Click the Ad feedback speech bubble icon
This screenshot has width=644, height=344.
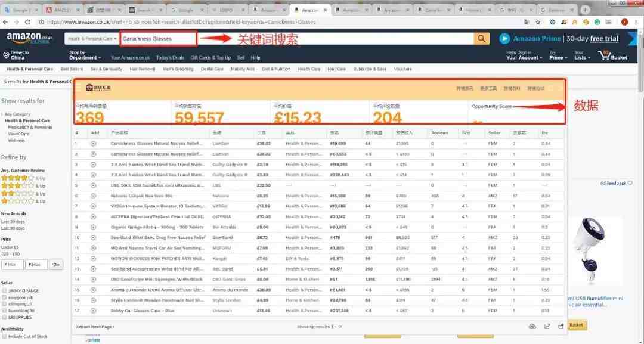click(x=630, y=183)
